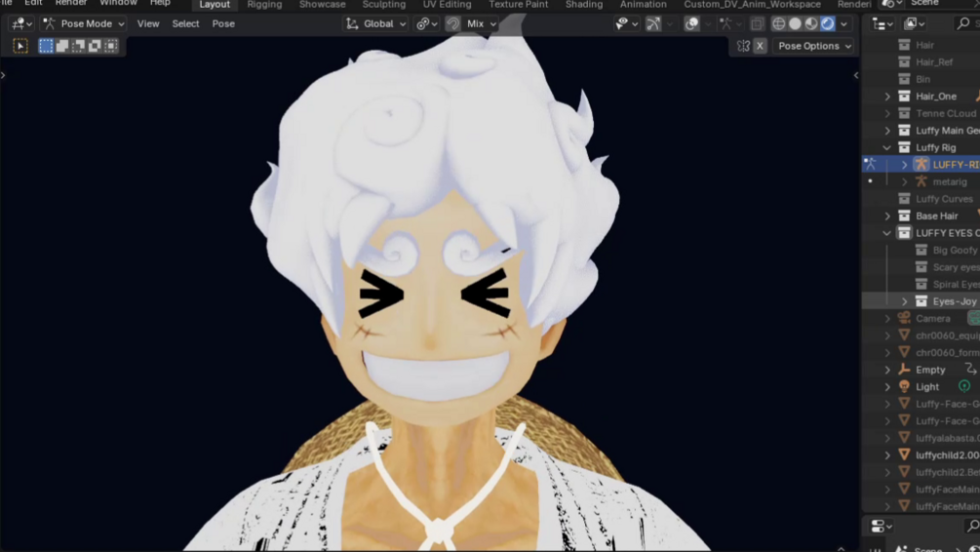Collapse the LUFFY EYES collection
This screenshot has width=980, height=552.
(x=886, y=233)
